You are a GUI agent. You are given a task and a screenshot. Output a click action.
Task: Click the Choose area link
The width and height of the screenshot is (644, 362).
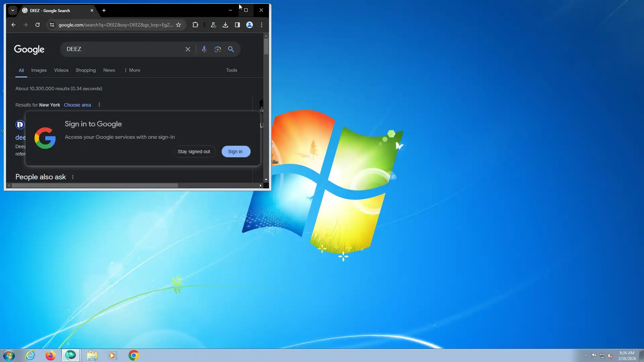[x=77, y=105]
